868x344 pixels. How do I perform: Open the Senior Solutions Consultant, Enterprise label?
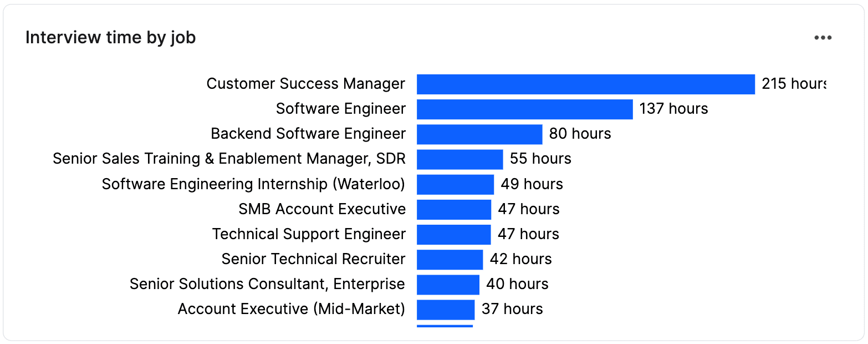coord(267,284)
